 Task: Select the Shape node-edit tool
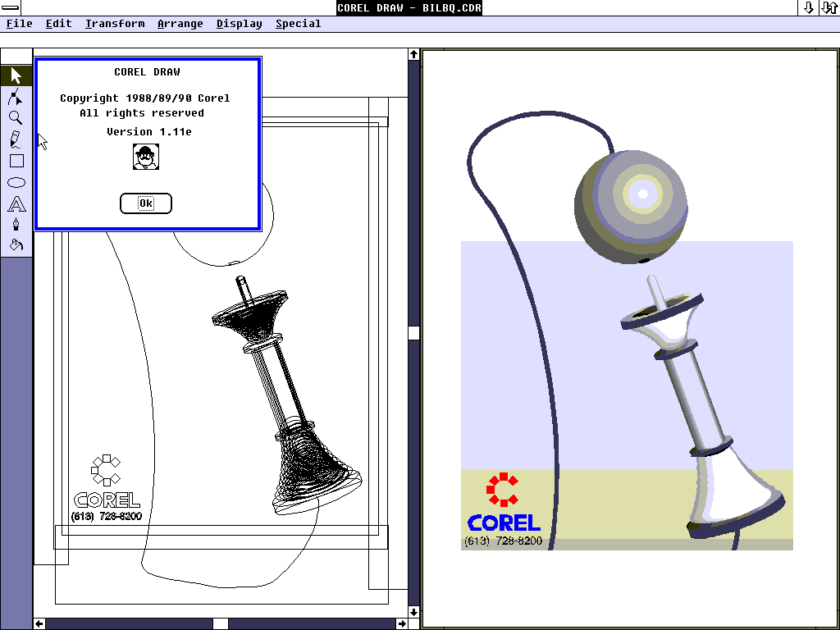(x=16, y=97)
